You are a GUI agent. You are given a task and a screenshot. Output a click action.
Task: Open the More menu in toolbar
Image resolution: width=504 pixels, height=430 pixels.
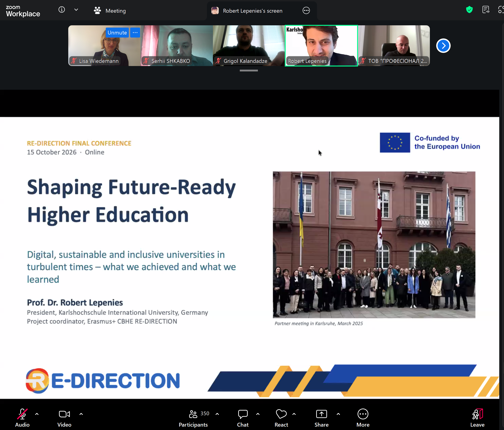tap(363, 418)
